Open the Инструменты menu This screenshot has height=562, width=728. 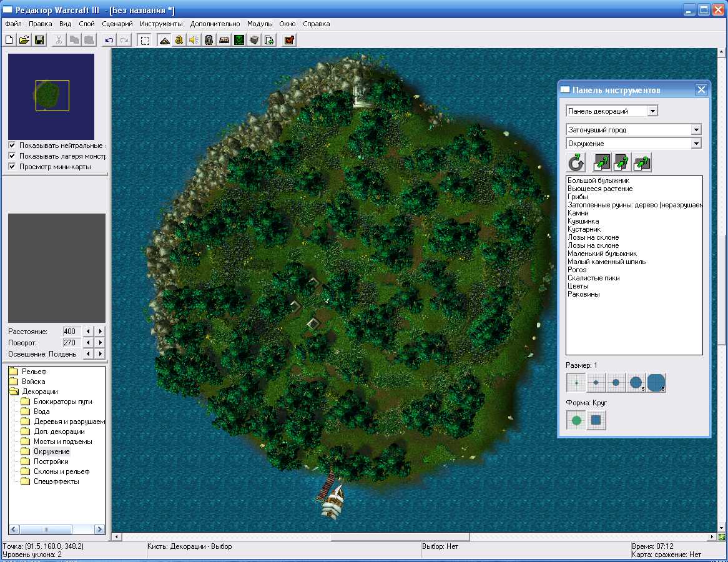(161, 24)
